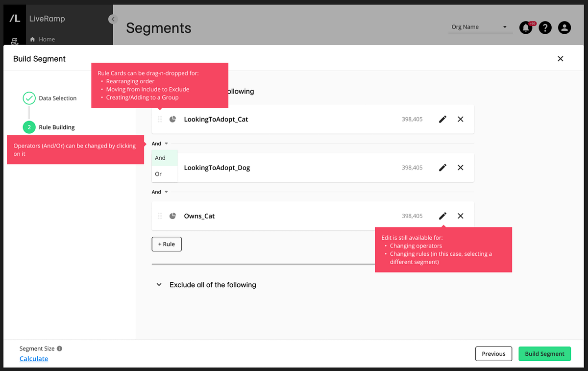Screen dimensions: 588x371
Task: Click the Segment Size label
Action: 37,348
